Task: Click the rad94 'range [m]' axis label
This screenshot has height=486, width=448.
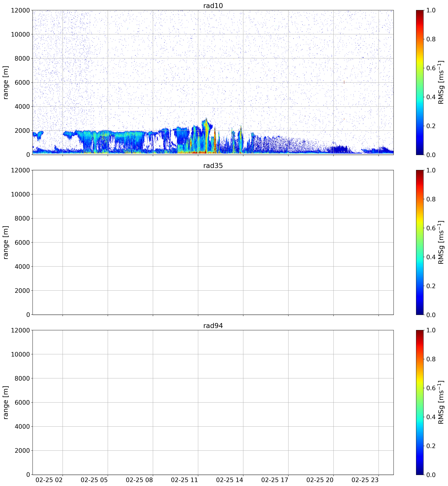Action: tap(6, 402)
